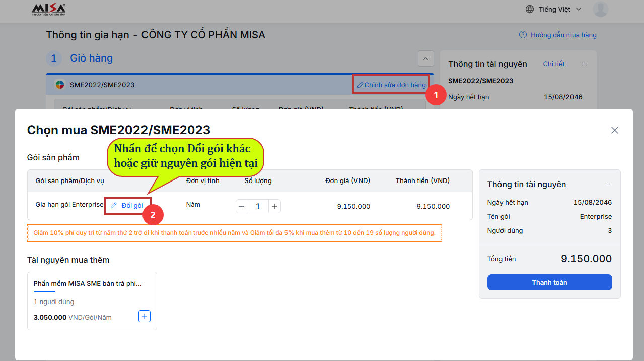Click the SME2022/SME2023 product logo icon

click(60, 85)
